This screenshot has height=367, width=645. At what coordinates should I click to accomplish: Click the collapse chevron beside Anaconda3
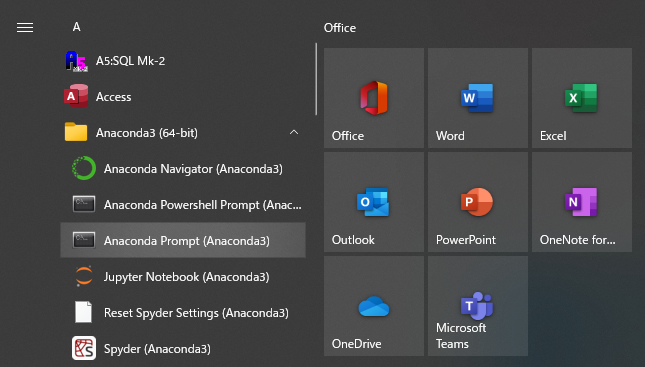tap(294, 132)
